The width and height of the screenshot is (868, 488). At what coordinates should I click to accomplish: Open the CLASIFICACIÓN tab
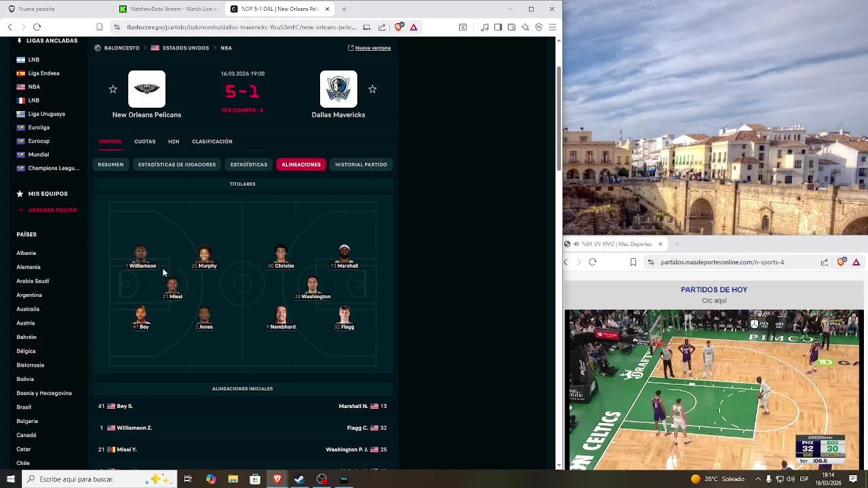[x=212, y=142]
